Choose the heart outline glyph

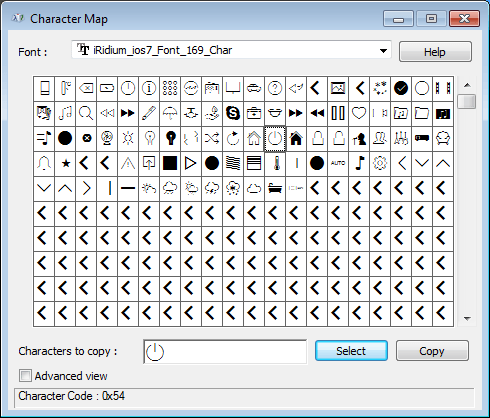click(x=359, y=113)
